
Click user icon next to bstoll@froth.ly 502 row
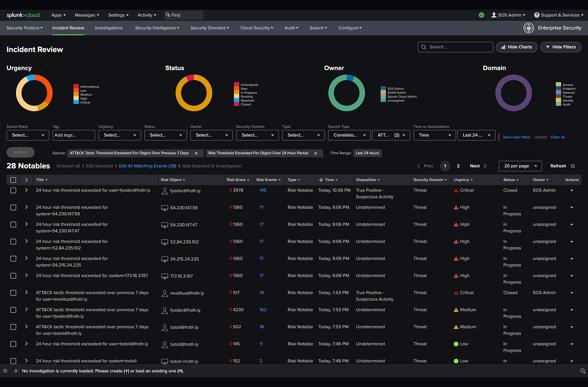pos(164,327)
